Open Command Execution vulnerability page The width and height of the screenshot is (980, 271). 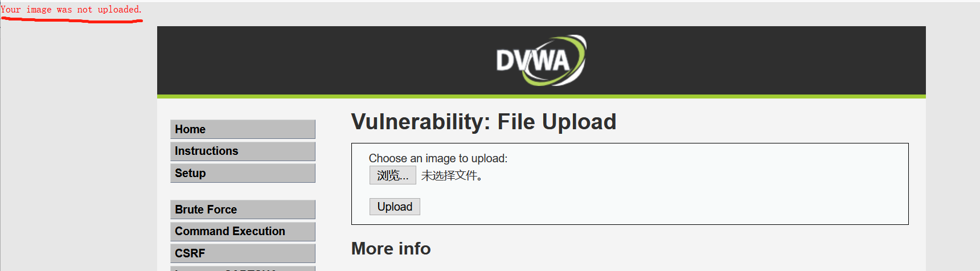click(x=243, y=231)
